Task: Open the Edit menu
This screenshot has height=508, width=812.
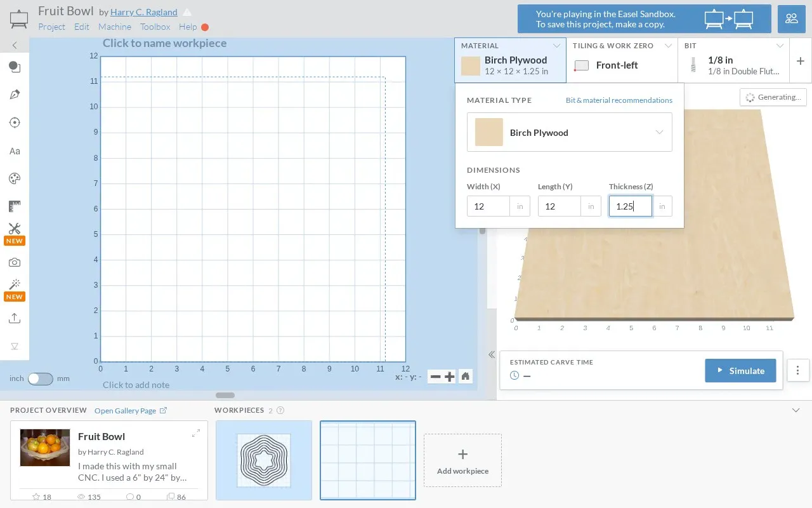Action: (x=82, y=27)
